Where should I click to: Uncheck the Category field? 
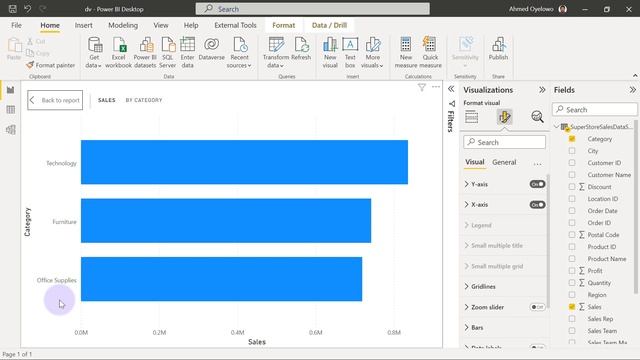572,139
